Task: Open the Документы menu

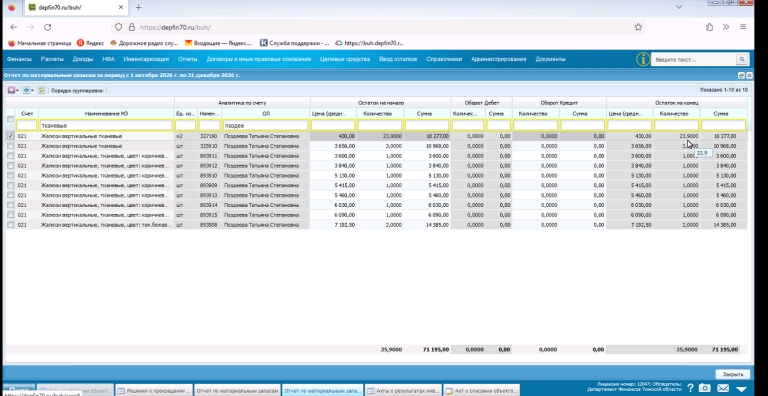Action: (550, 59)
